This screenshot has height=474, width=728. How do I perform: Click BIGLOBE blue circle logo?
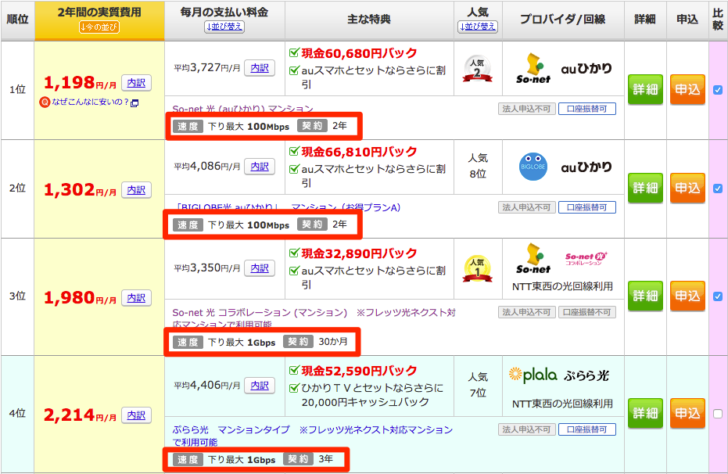(533, 166)
